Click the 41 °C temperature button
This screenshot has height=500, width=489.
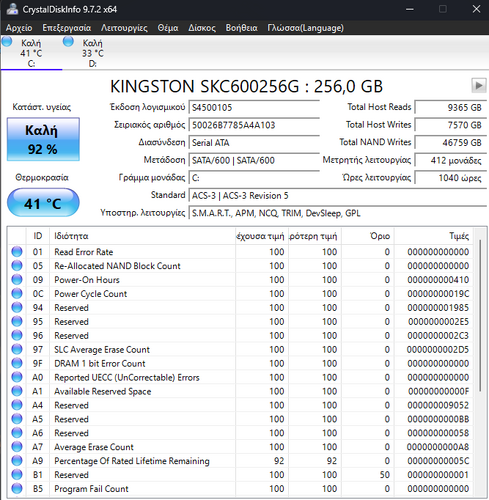coord(43,203)
